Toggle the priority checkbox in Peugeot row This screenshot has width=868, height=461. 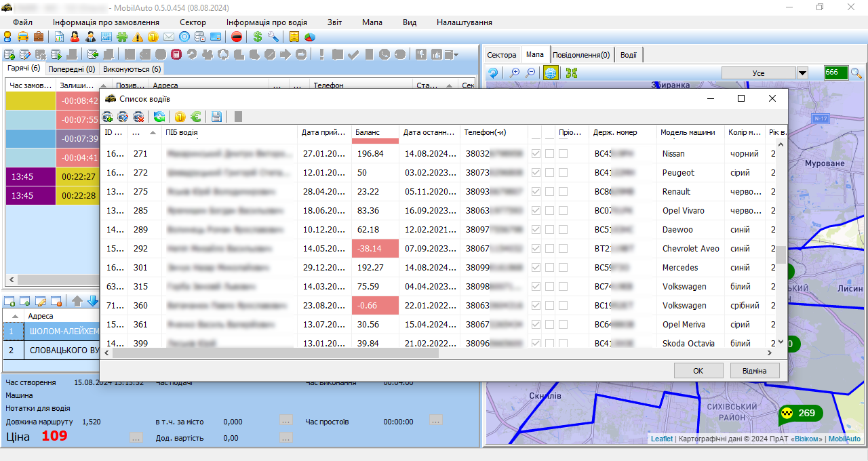click(x=564, y=173)
